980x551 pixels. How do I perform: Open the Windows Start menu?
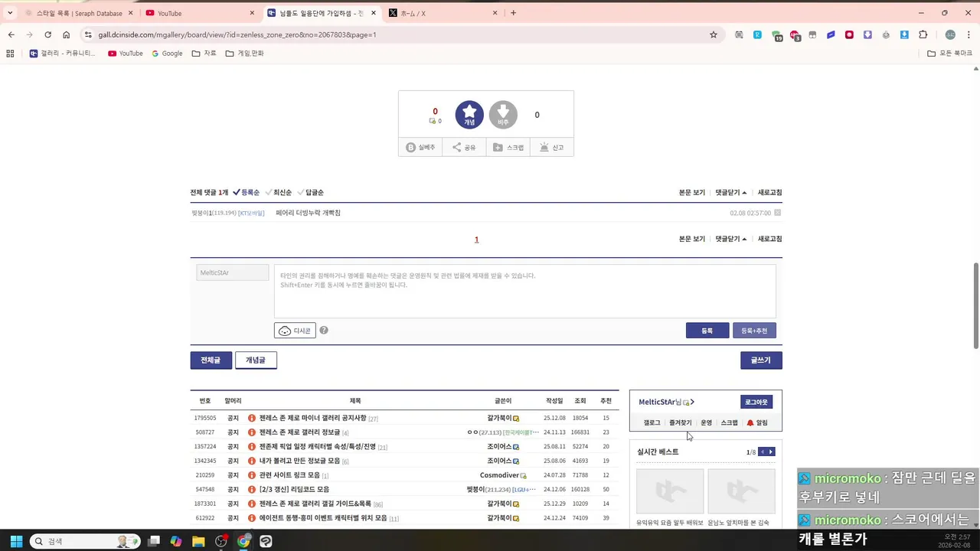click(x=16, y=541)
